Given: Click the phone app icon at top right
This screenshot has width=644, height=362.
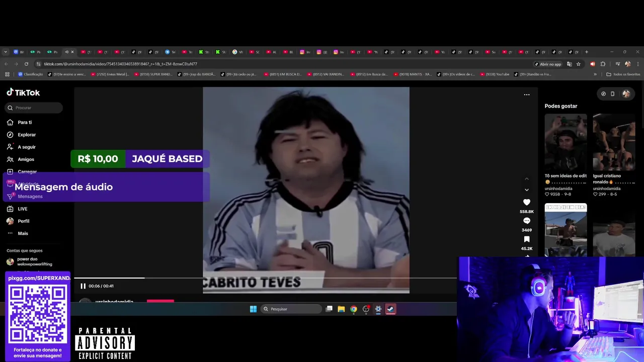Looking at the screenshot, I should [612, 94].
